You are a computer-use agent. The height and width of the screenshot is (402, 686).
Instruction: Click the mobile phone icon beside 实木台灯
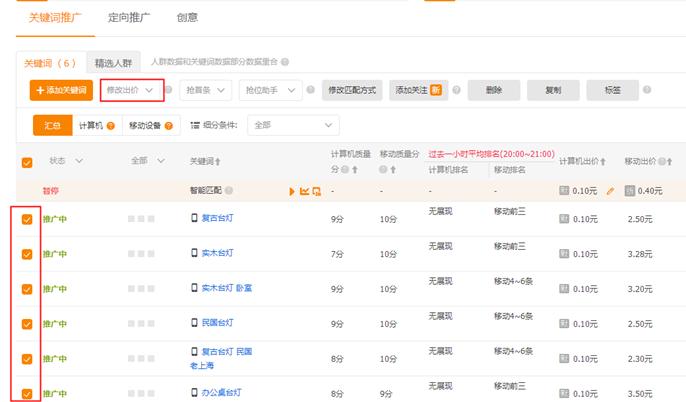click(195, 252)
